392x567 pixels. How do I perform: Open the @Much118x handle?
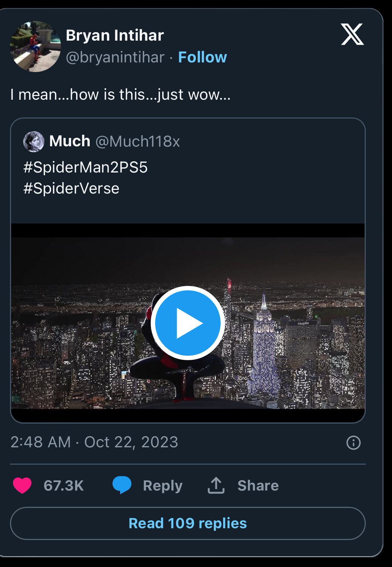click(137, 141)
